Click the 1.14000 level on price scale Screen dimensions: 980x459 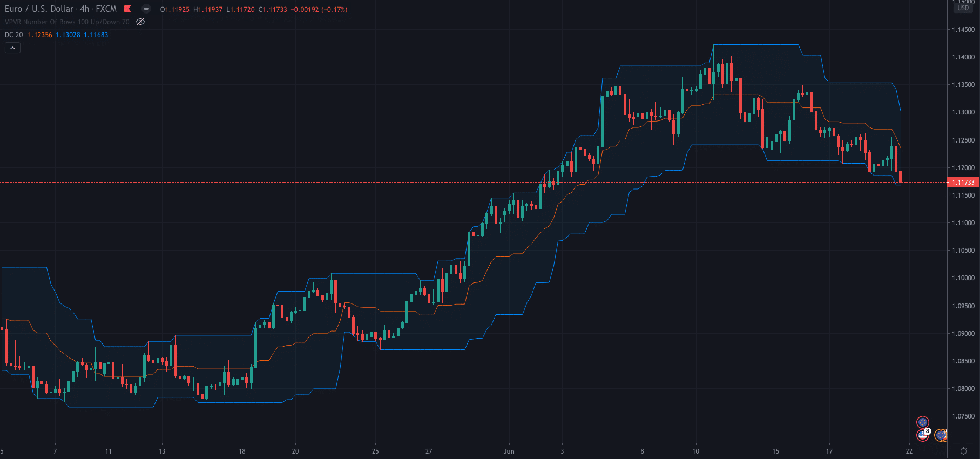(x=963, y=57)
